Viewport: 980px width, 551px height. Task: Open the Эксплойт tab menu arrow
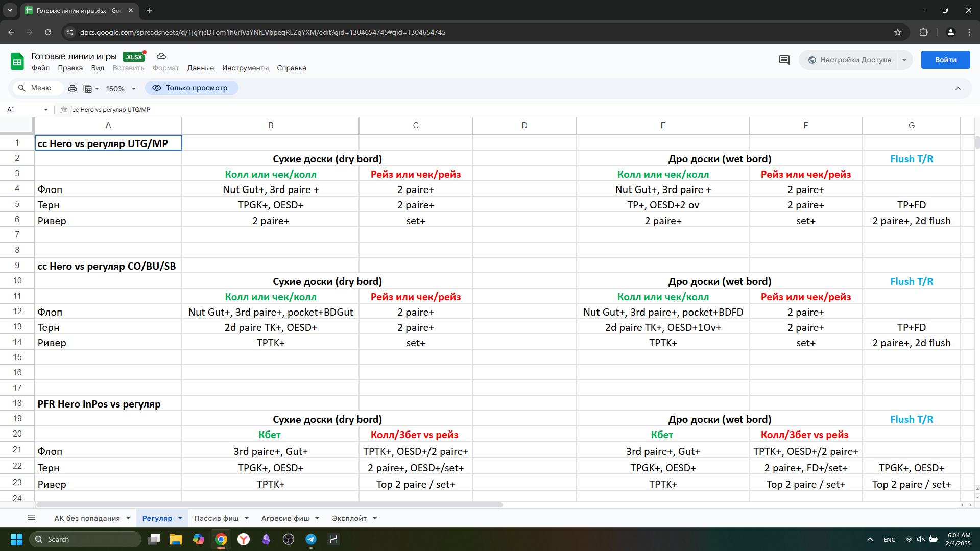tap(375, 518)
